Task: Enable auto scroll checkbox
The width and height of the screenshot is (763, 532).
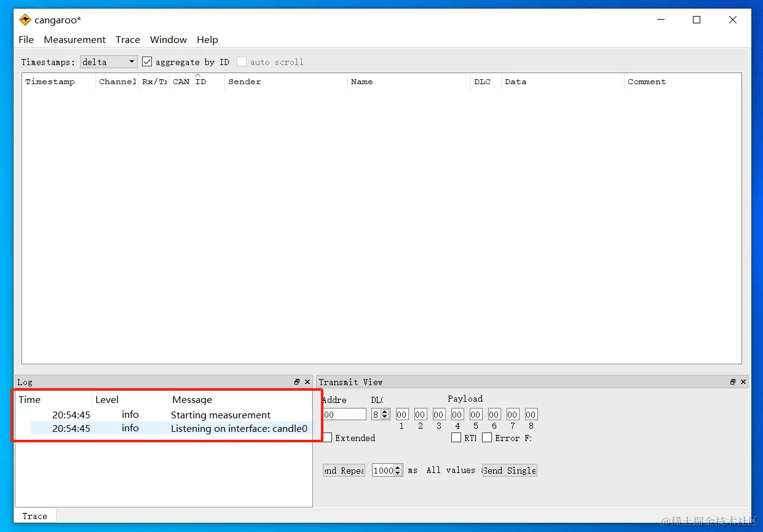Action: point(242,61)
